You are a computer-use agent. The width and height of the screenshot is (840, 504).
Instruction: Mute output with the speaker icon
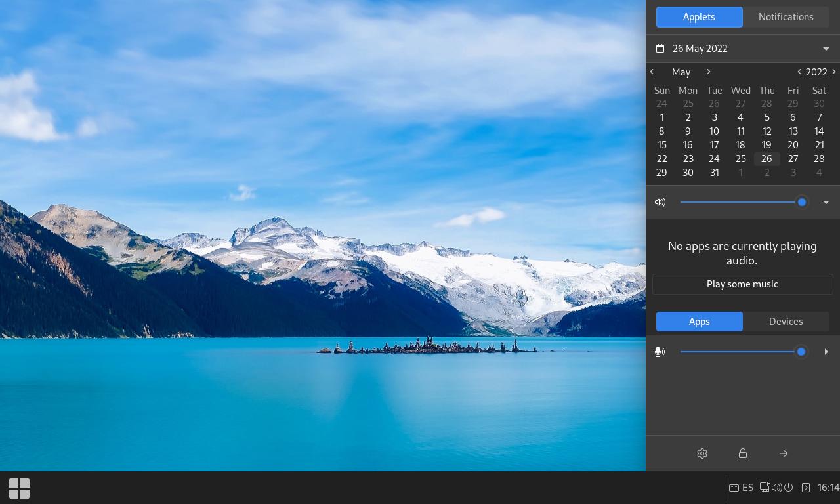coord(660,202)
